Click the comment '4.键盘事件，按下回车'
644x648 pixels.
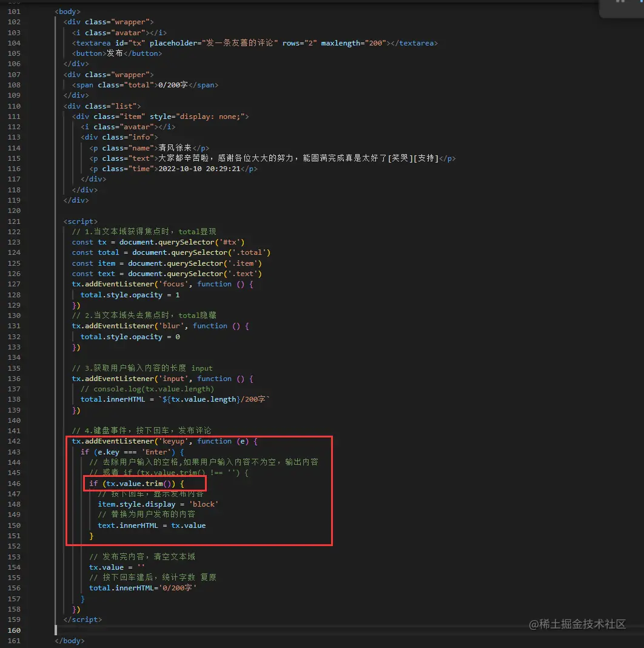pos(141,431)
